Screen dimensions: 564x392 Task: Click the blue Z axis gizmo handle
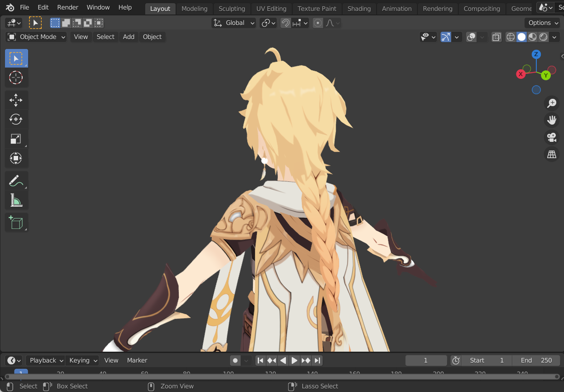pyautogui.click(x=536, y=54)
